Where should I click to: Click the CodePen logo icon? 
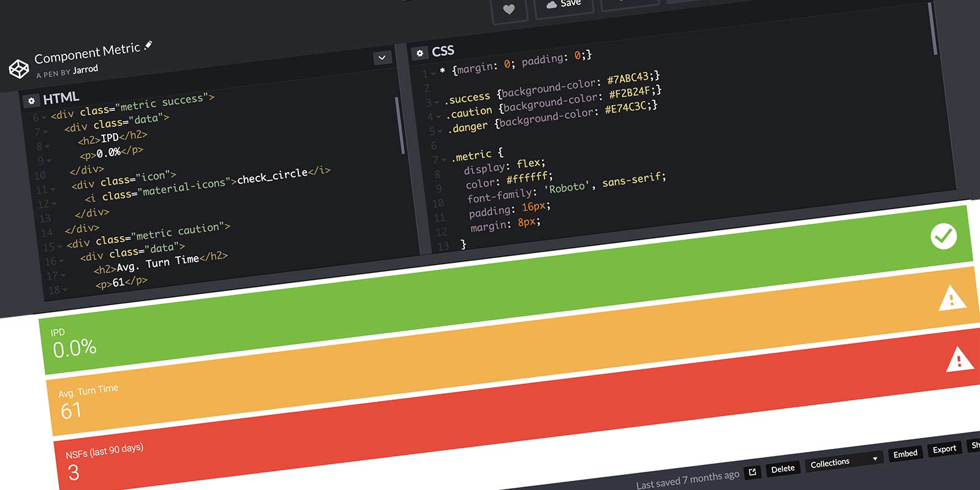click(x=19, y=69)
